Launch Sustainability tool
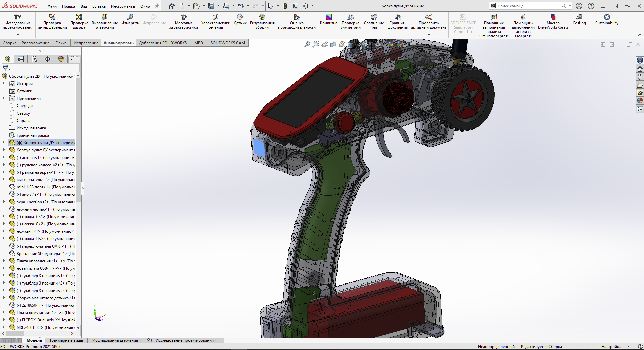Image resolution: width=644 pixels, height=350 pixels. point(607,19)
